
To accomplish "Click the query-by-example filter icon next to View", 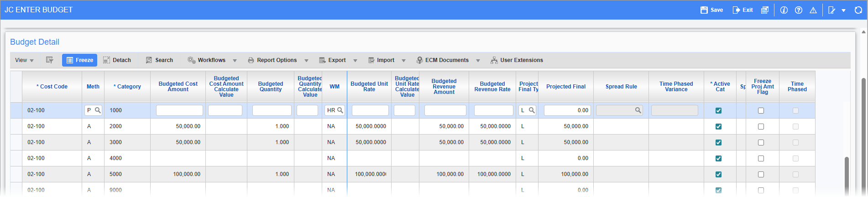I will point(50,60).
